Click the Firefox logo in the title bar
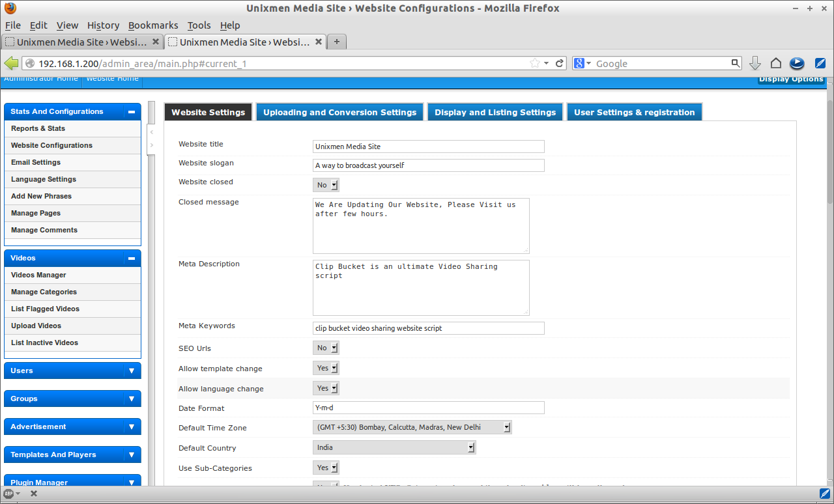Image resolution: width=834 pixels, height=504 pixels. point(10,8)
